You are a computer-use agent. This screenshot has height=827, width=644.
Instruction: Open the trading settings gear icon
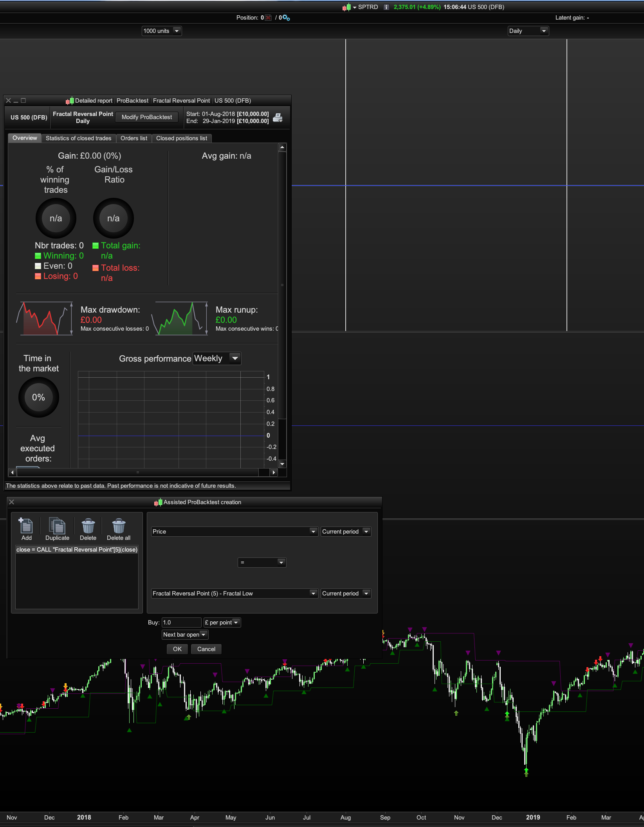coord(286,18)
